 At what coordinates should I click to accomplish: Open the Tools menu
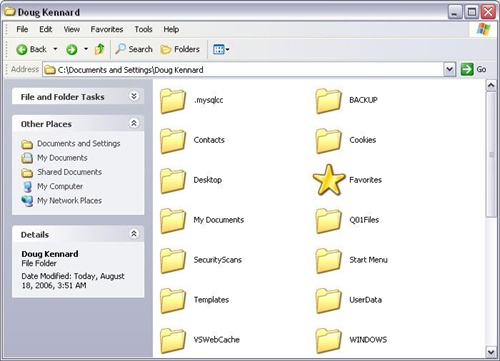point(143,29)
